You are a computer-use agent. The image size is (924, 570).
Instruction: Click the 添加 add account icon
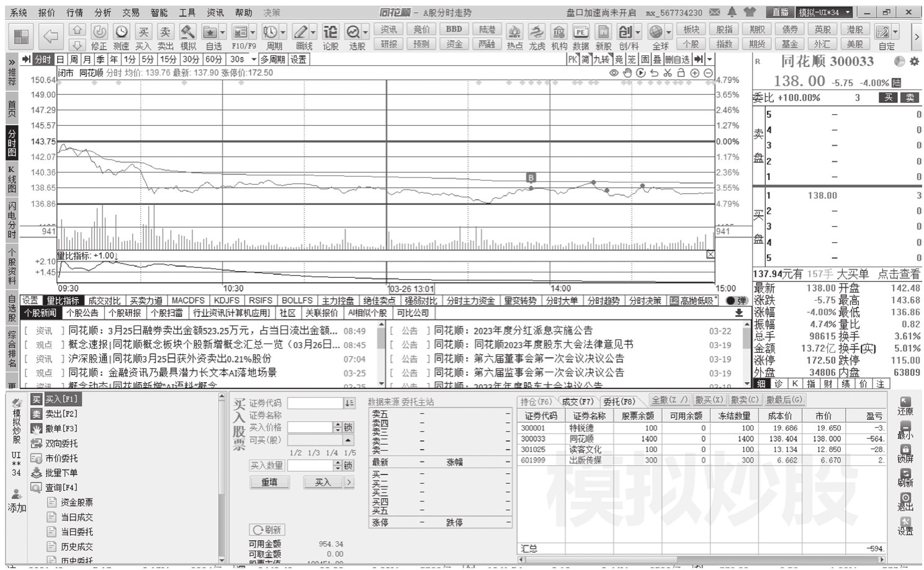pos(17,495)
